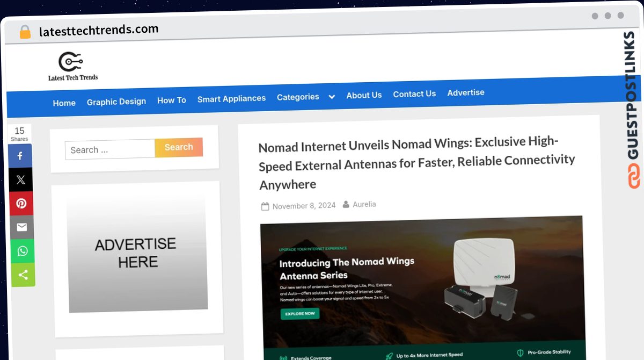Open the Contact Us page
Image resolution: width=644 pixels, height=360 pixels.
click(414, 94)
